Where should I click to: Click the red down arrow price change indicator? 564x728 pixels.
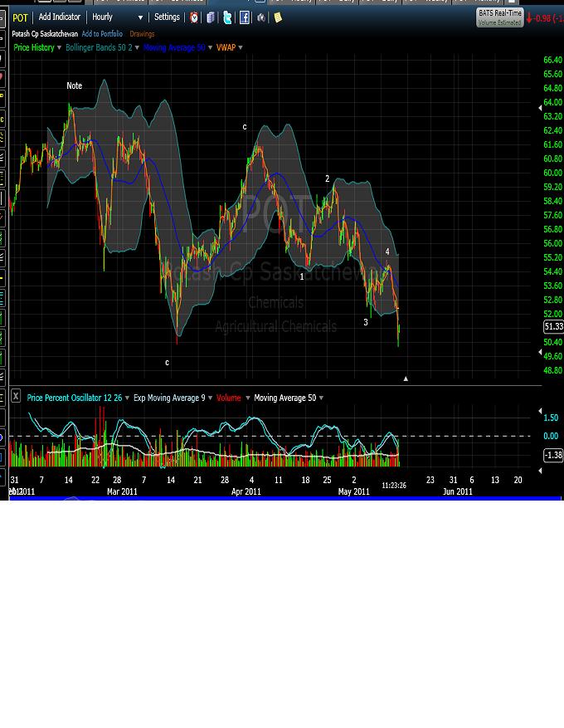[529, 17]
